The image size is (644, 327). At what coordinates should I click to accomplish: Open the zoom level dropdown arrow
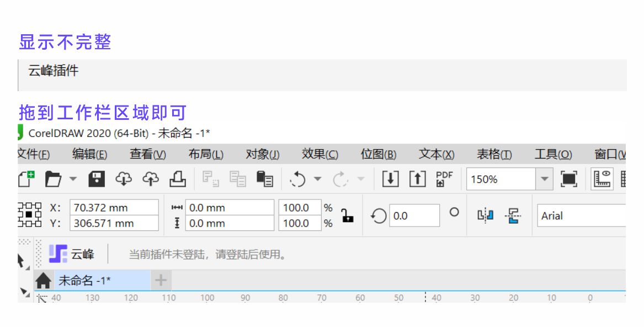tap(544, 180)
